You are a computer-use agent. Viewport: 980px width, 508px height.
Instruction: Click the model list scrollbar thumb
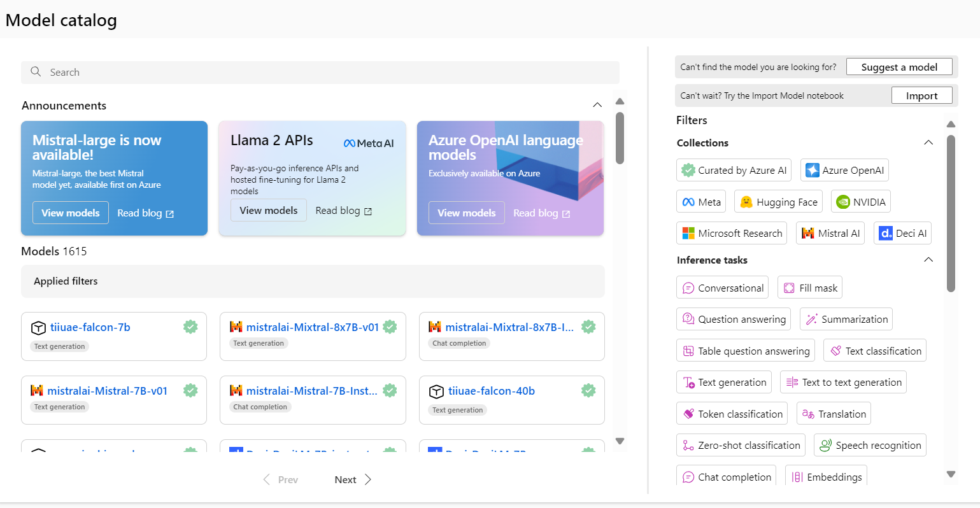coord(620,138)
